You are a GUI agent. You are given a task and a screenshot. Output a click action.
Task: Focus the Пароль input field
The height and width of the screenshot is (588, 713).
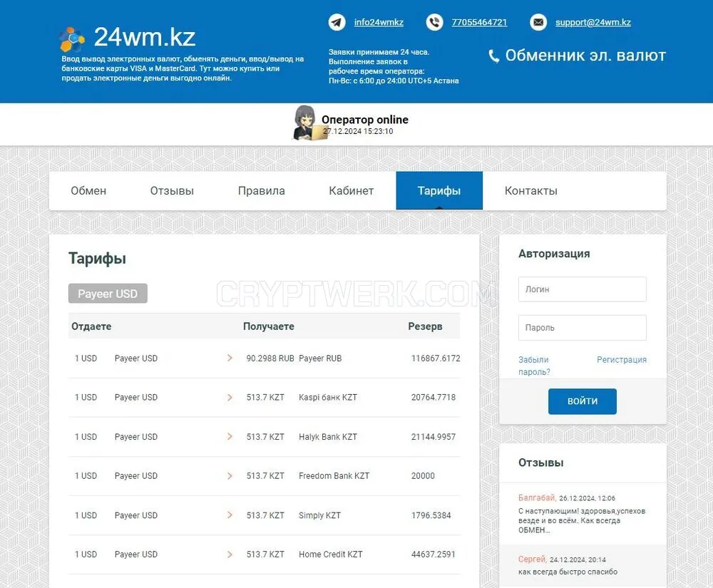click(x=583, y=328)
